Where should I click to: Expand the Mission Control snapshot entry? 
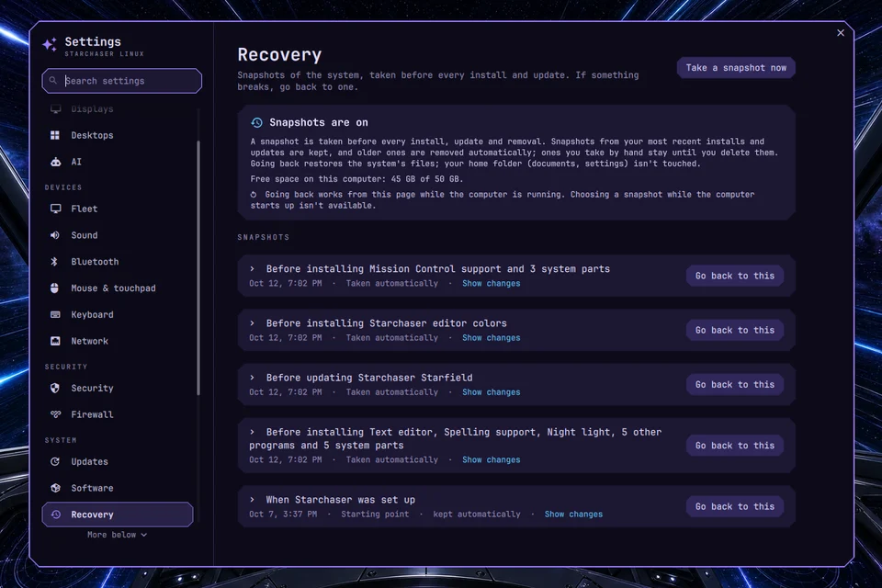253,269
